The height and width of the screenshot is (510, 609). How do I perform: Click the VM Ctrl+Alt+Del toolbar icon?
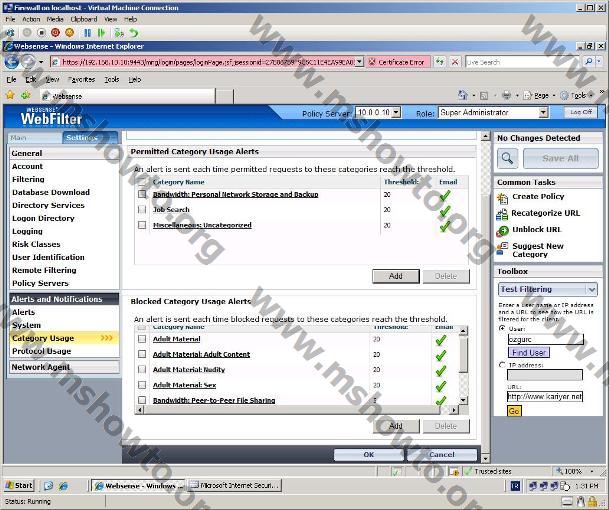coord(9,33)
